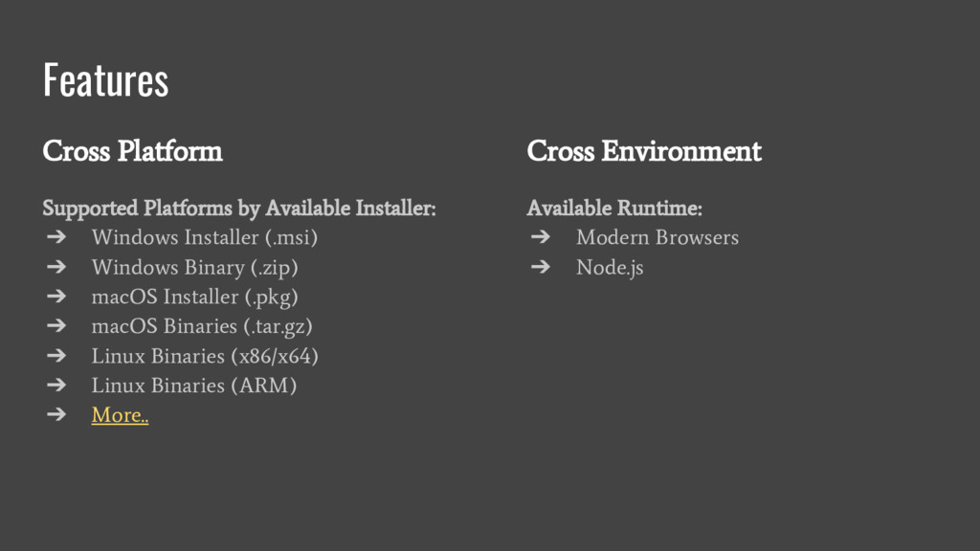Select the Features slide title
The width and height of the screenshot is (980, 551).
tap(105, 80)
